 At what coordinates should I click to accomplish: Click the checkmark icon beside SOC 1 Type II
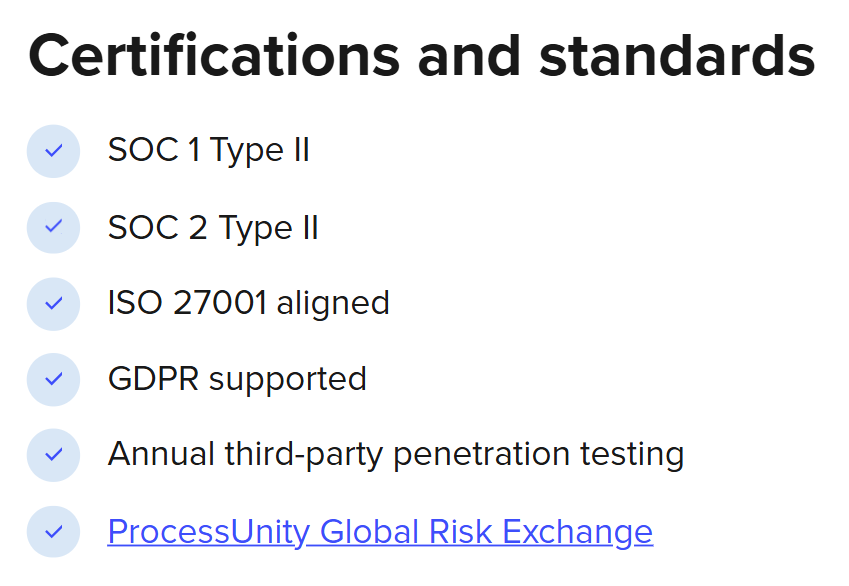pyautogui.click(x=54, y=151)
